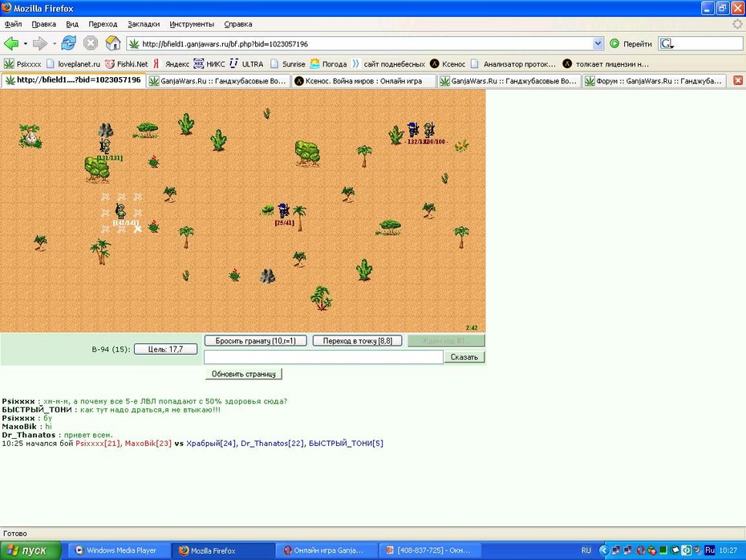Open the Forward history dropdown arrow
Viewport: 746px width, 560px height.
(55, 44)
